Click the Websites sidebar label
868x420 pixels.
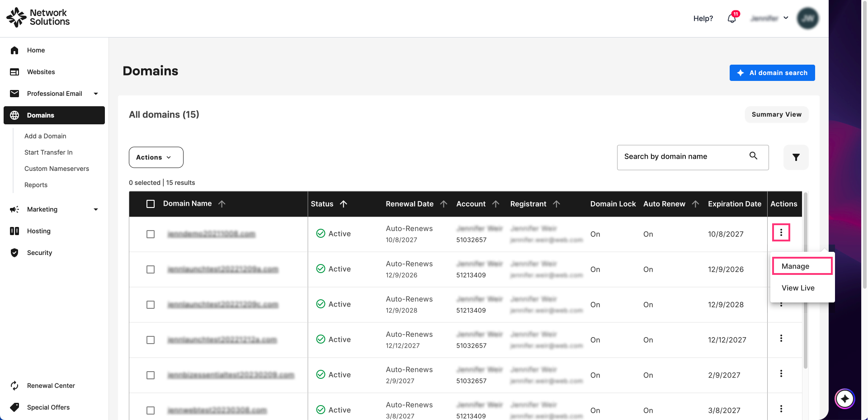[41, 72]
